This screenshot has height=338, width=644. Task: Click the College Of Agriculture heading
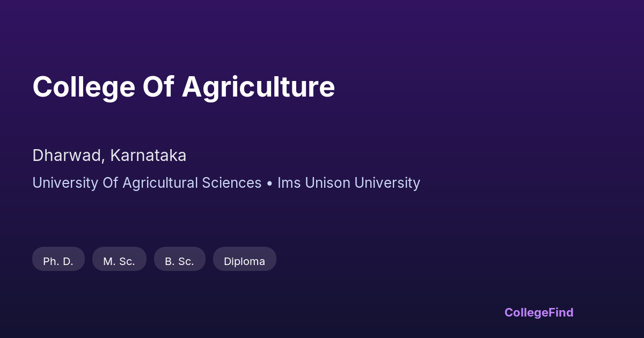[184, 87]
